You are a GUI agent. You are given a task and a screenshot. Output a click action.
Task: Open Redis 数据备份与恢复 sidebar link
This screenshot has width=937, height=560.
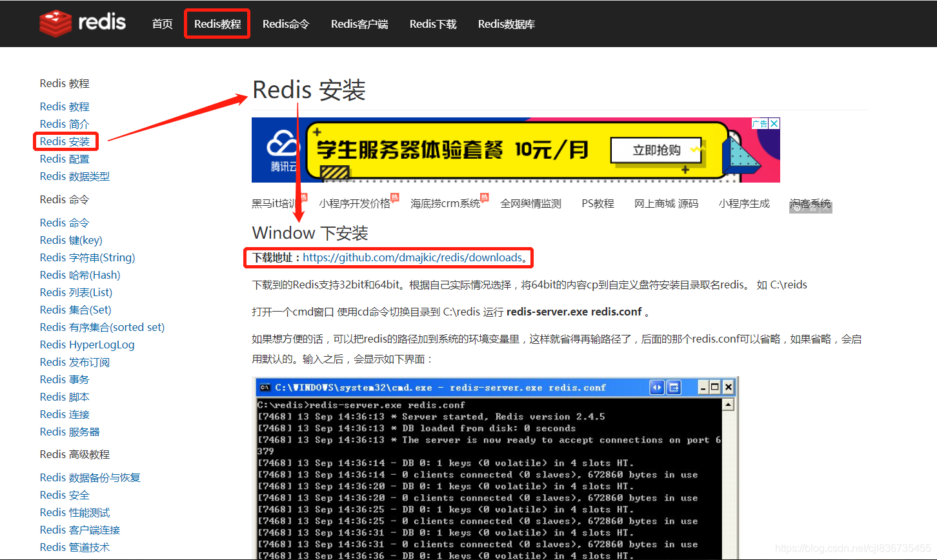point(90,477)
